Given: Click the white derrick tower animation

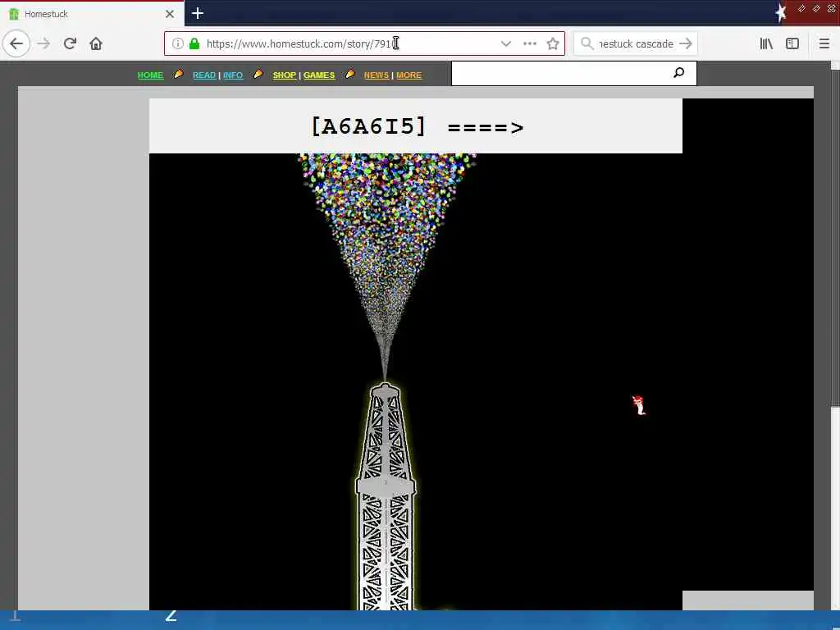Looking at the screenshot, I should 386,496.
